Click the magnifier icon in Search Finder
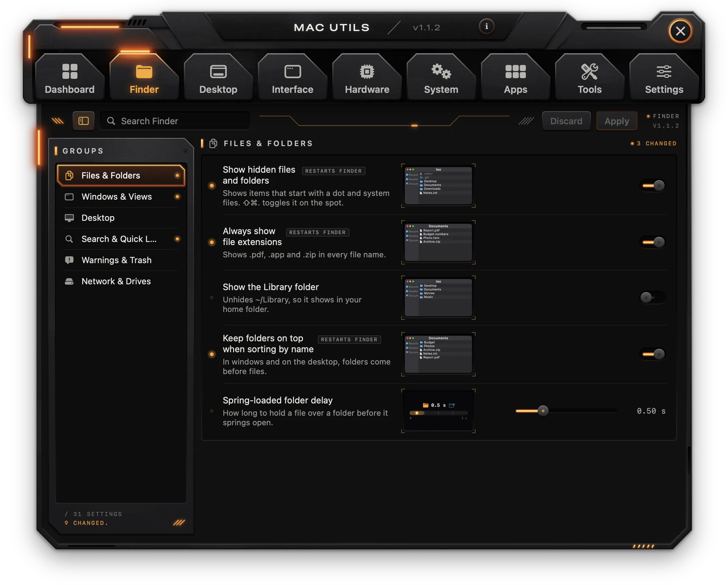Viewport: 728px width, 585px height. (x=111, y=121)
